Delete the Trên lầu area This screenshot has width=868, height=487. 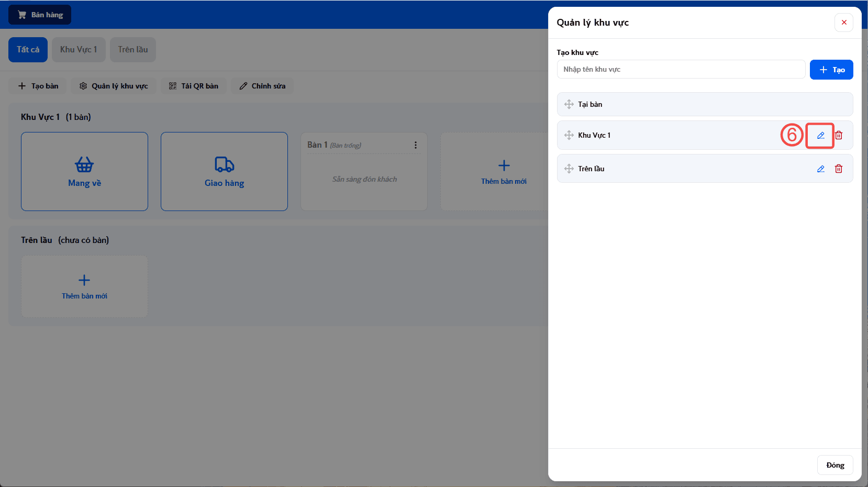click(839, 169)
